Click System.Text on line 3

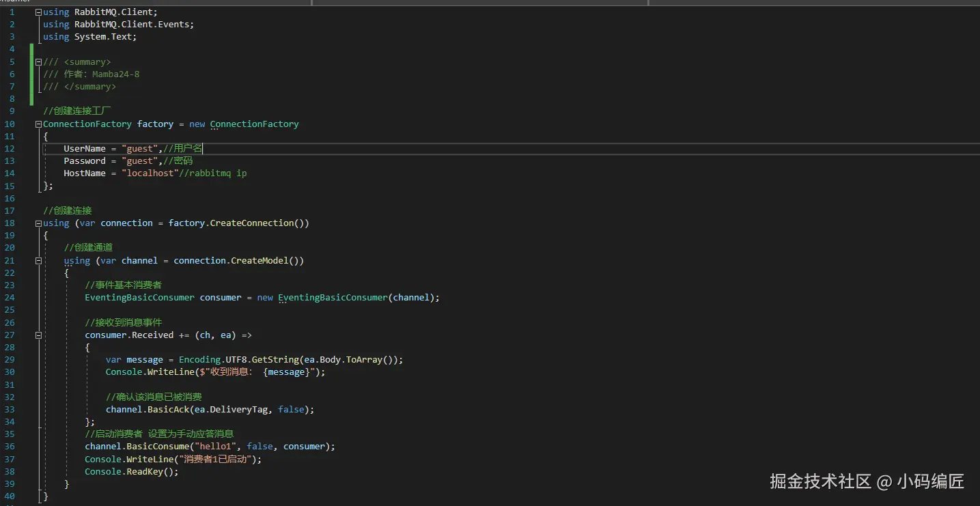pyautogui.click(x=103, y=36)
